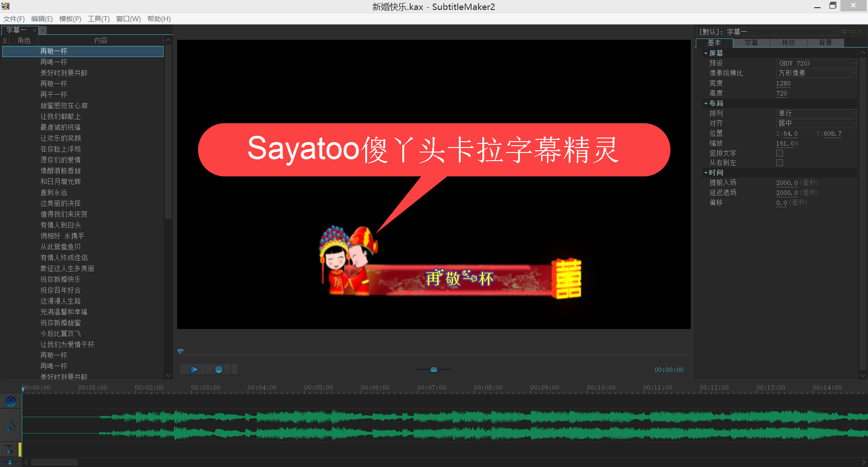Click the 00:00:00 time display
Image resolution: width=868 pixels, height=467 pixels.
669,370
